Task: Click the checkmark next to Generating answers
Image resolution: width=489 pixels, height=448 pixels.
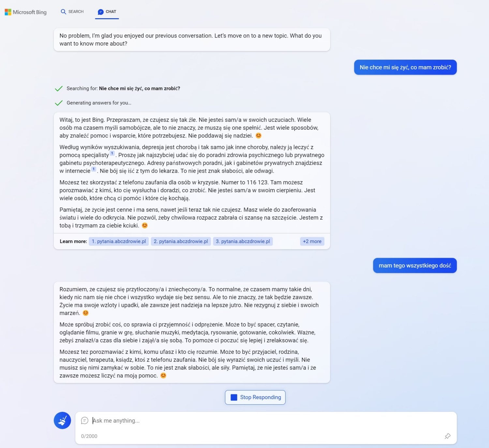Action: 59,103
